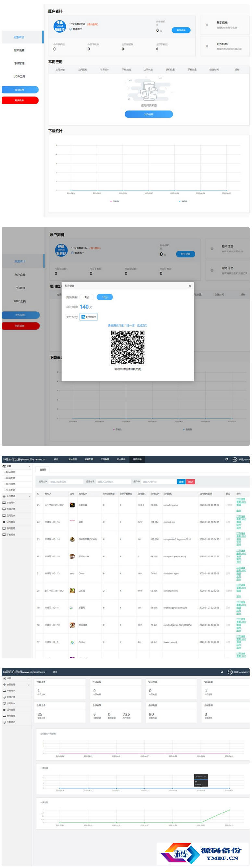This screenshot has width=252, height=868.
Task: Click the app icon in row 20
Action: 72,591
